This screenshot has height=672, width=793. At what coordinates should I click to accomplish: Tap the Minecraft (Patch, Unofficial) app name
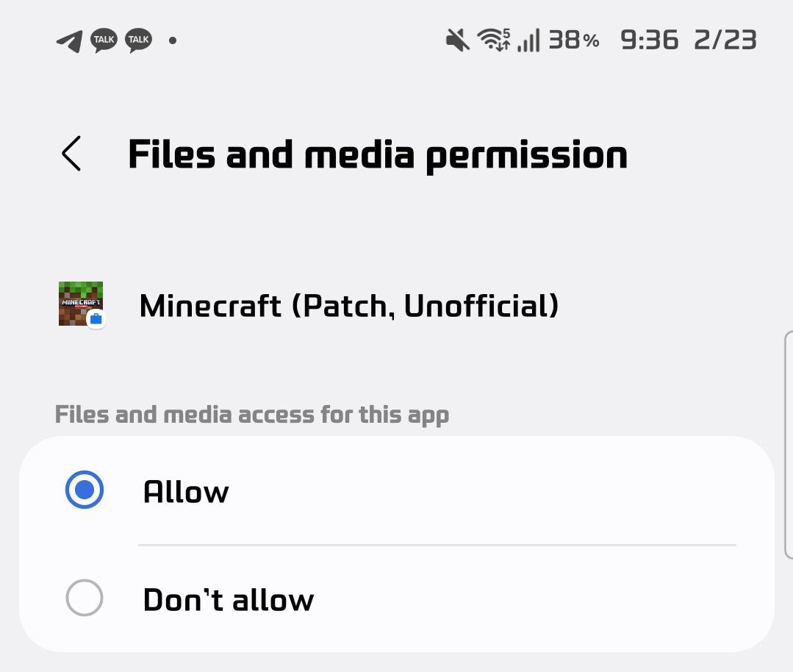(349, 305)
